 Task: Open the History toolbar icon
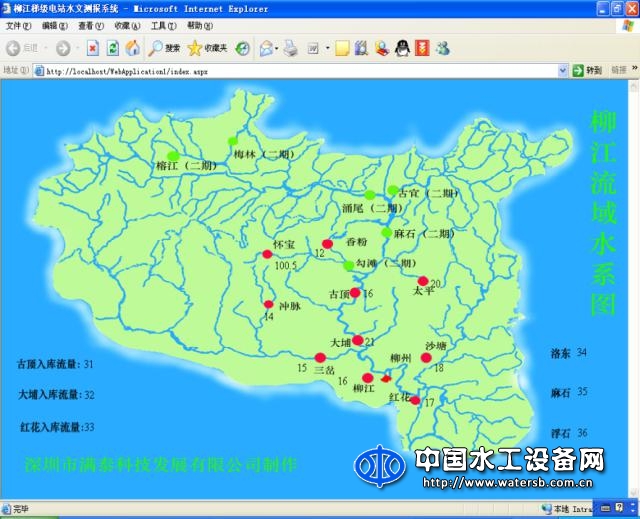[x=242, y=49]
